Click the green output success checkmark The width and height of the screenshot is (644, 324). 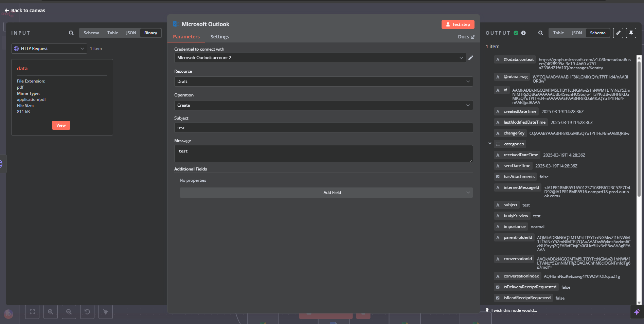[x=516, y=33]
